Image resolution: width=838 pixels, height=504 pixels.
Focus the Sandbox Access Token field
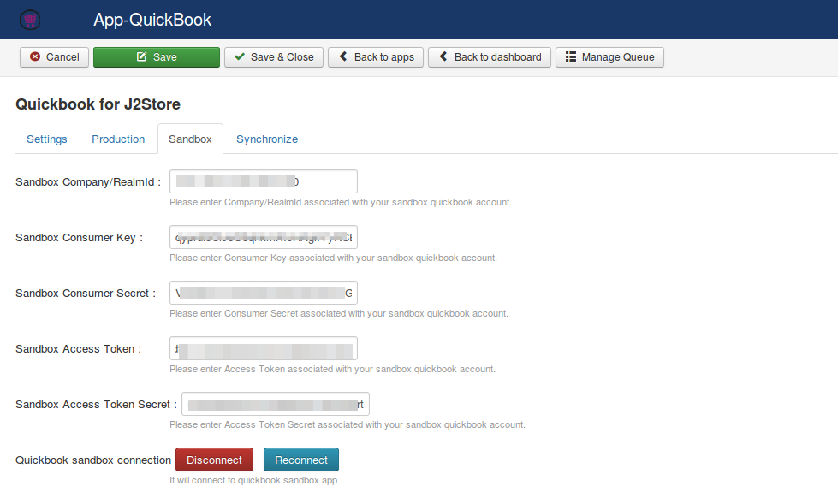(x=264, y=348)
